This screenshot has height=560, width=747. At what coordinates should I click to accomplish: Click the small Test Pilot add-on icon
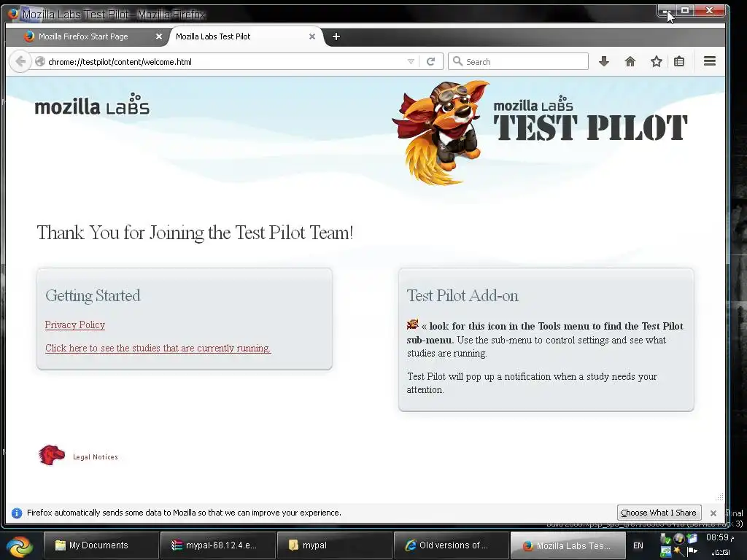pos(413,324)
